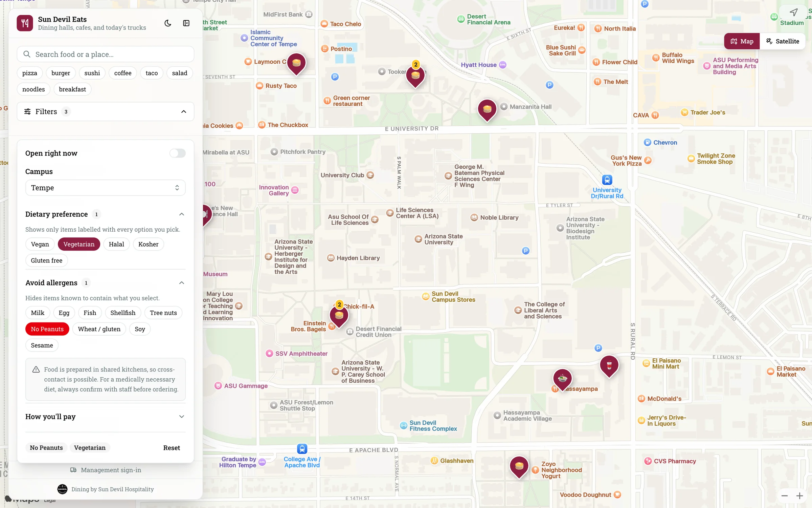Pick the taco quick search chip
812x508 pixels.
[152, 73]
